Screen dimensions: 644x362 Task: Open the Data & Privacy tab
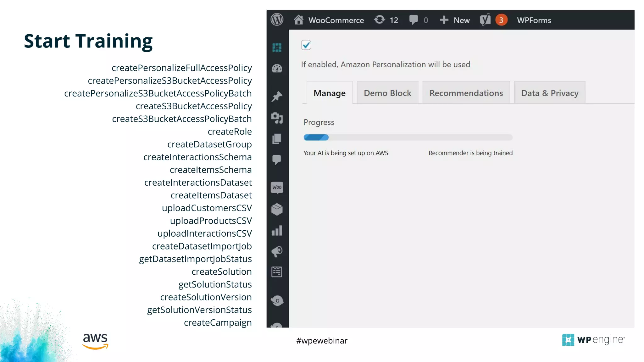tap(550, 93)
